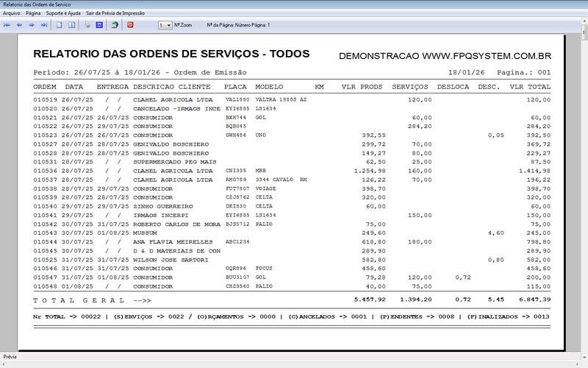Click the scrollbar up arrow
The height and width of the screenshot is (368, 588).
pyautogui.click(x=584, y=21)
